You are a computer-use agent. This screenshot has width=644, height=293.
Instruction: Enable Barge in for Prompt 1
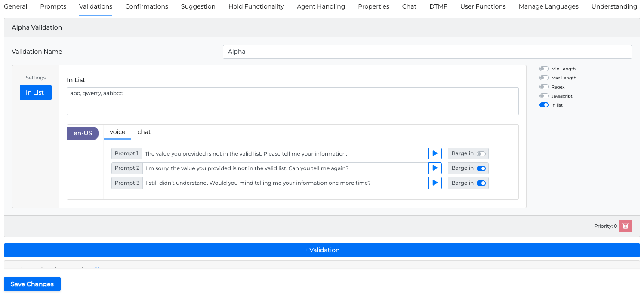pyautogui.click(x=481, y=154)
